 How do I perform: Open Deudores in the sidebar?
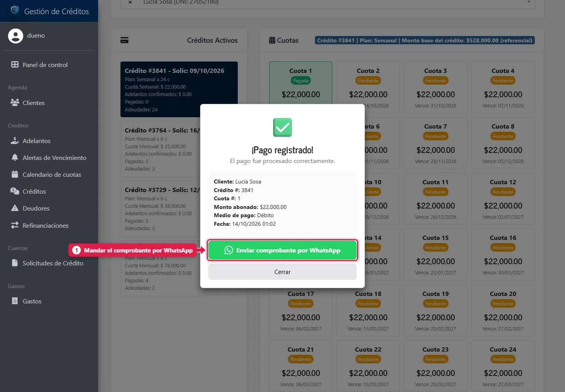tap(49, 208)
